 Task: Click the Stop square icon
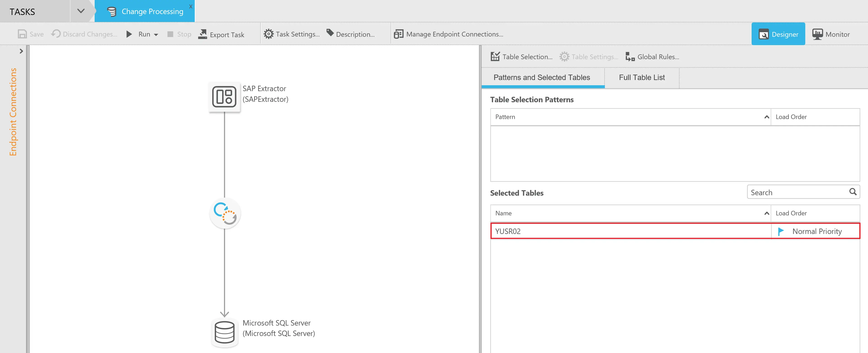point(170,34)
